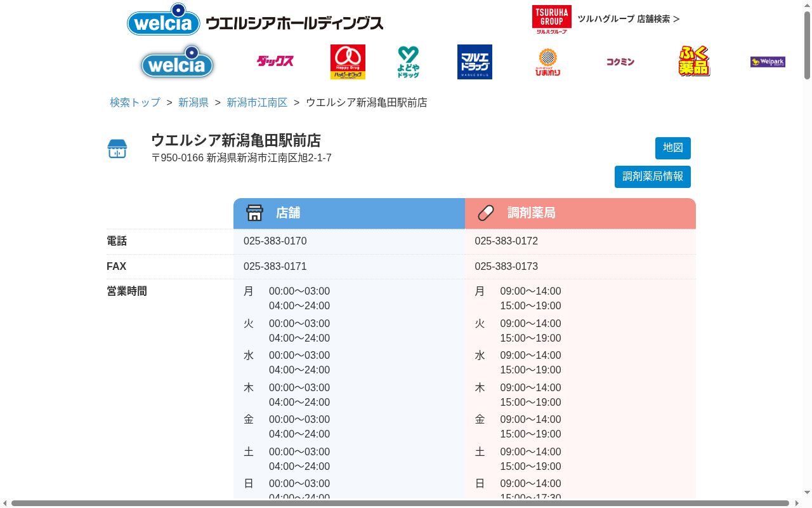Click the pill icon in the 調剤薬局 header

(x=485, y=213)
